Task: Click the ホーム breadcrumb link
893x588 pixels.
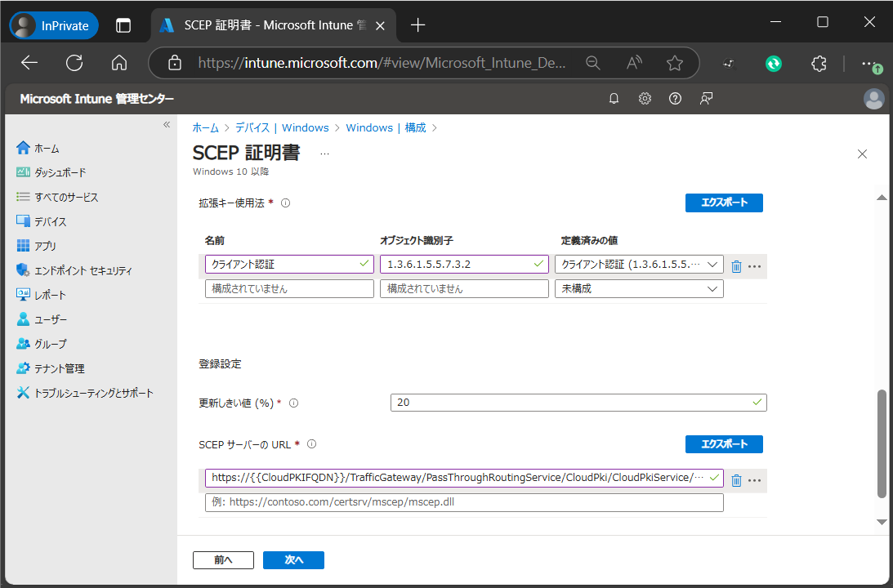Action: click(x=205, y=128)
